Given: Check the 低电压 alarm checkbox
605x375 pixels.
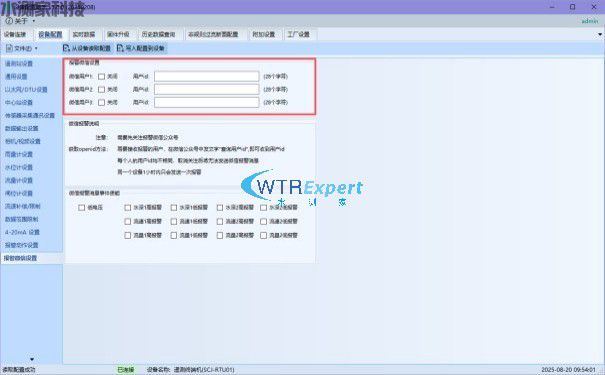Looking at the screenshot, I should (x=81, y=208).
